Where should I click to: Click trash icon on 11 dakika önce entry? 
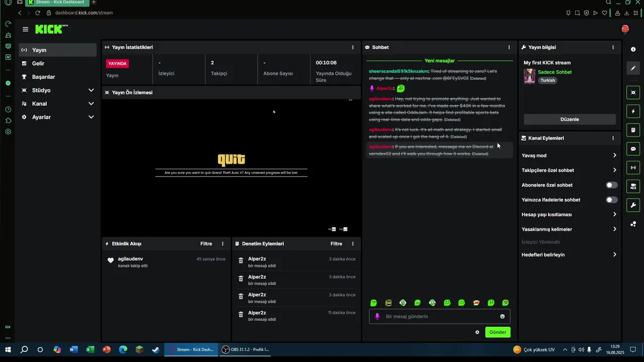pos(240,314)
